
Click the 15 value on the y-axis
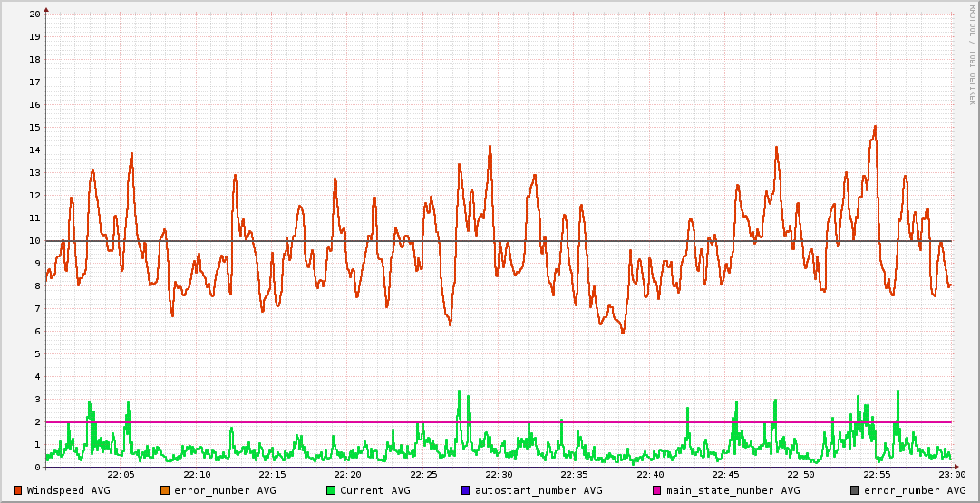pyautogui.click(x=34, y=128)
